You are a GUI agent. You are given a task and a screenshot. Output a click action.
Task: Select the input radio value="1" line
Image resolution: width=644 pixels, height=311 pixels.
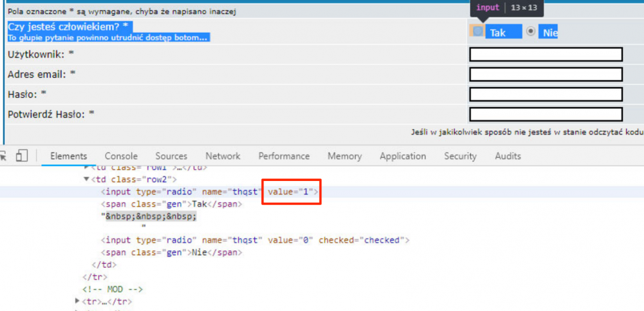209,191
